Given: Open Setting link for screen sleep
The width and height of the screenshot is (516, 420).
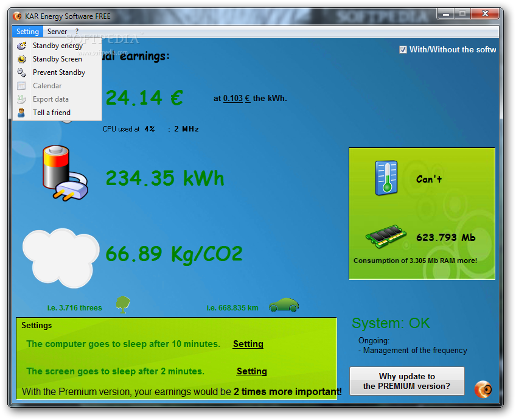Looking at the screenshot, I should click(252, 371).
